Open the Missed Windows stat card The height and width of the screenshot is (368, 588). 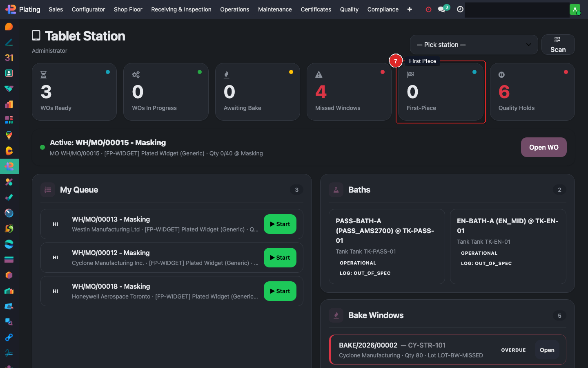click(349, 92)
